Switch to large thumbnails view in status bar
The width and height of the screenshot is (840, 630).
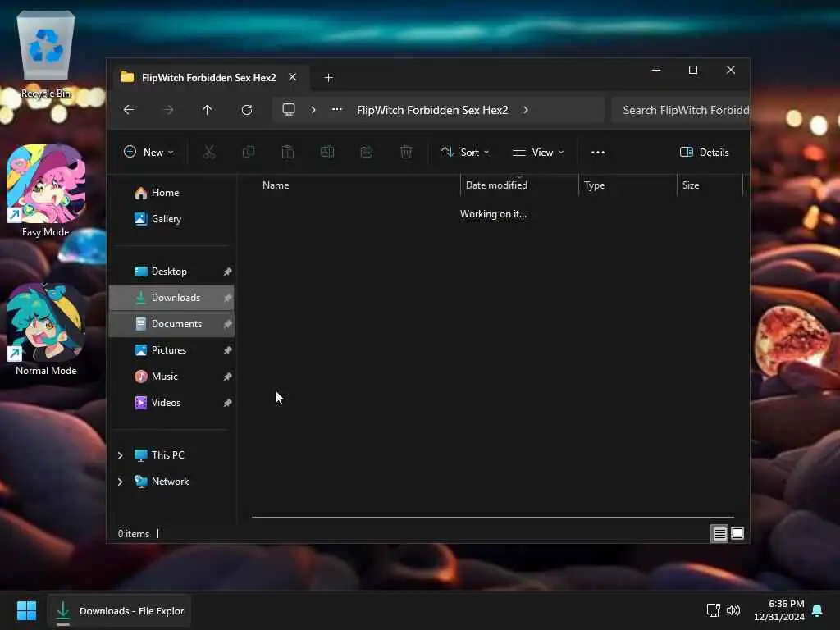coord(737,533)
